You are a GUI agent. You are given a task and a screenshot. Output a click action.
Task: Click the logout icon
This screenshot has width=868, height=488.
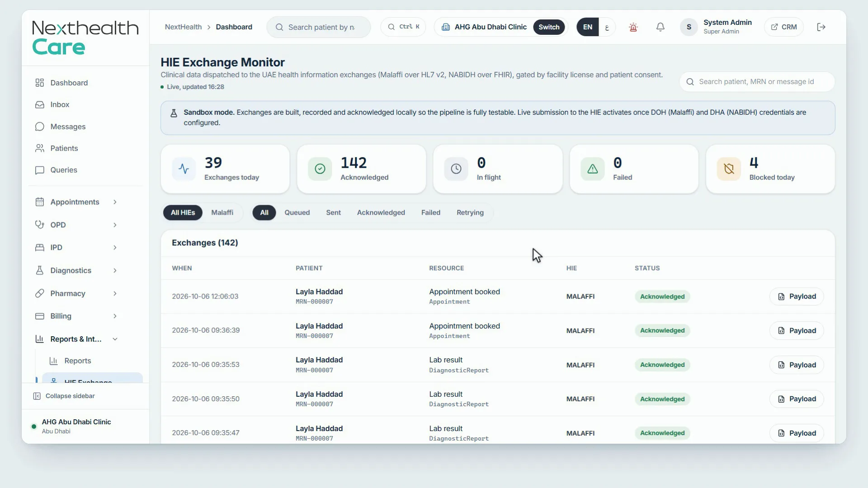[x=821, y=27]
